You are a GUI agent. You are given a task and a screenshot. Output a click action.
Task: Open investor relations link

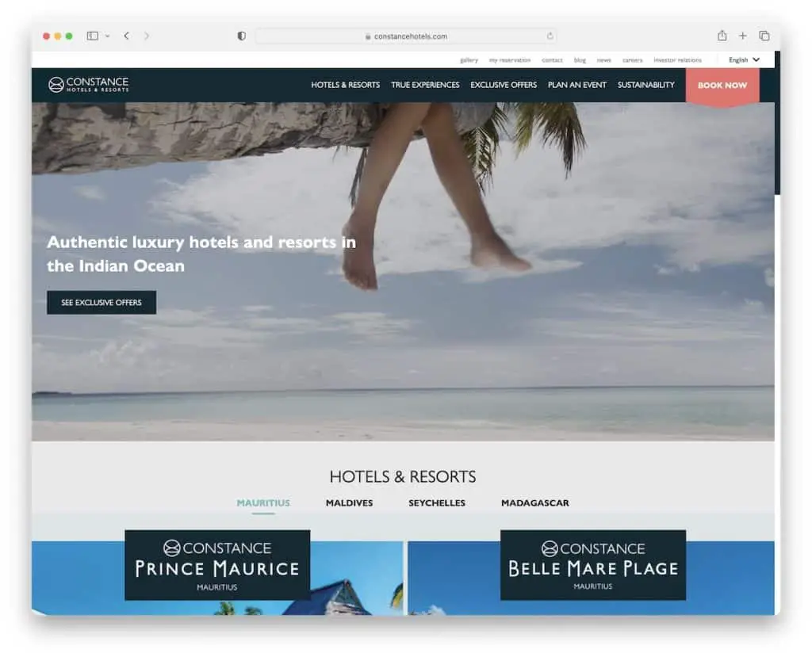677,60
